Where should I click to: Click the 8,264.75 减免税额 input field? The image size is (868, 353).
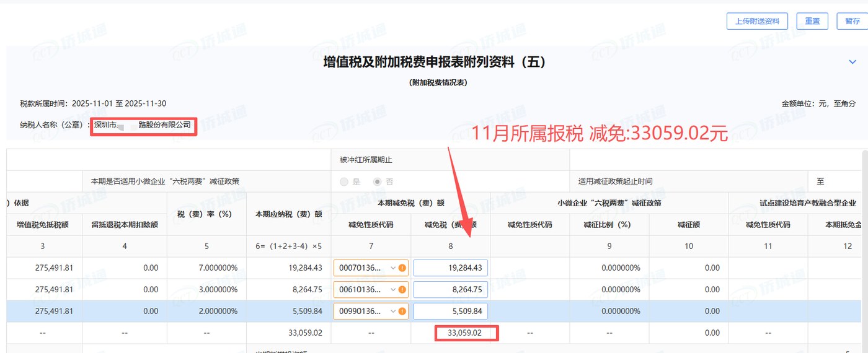(x=451, y=289)
